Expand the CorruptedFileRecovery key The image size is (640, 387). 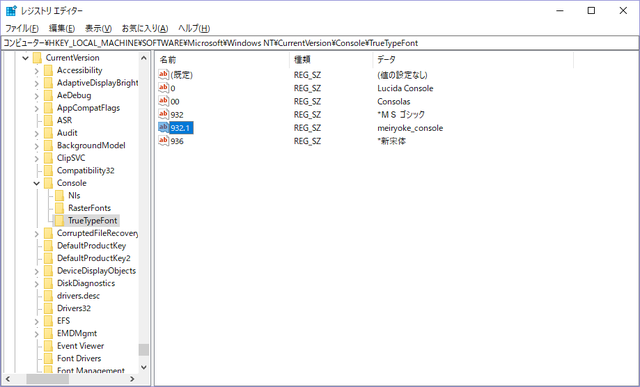36,234
